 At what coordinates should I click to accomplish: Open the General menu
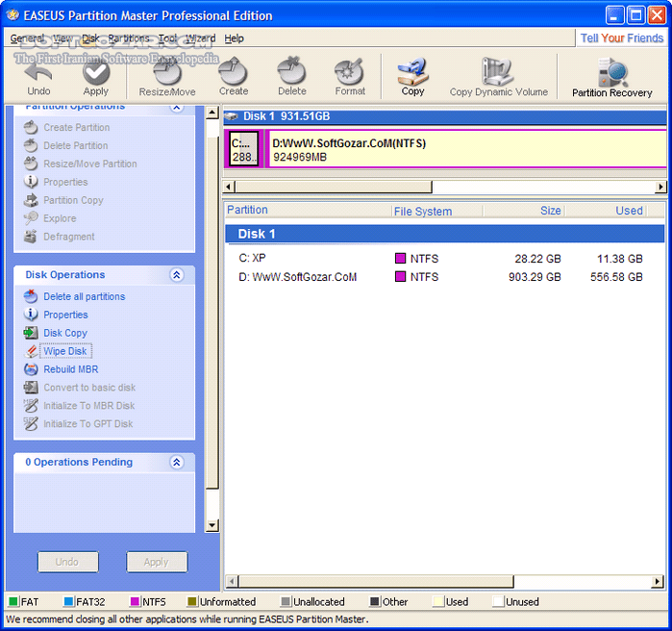pos(27,38)
